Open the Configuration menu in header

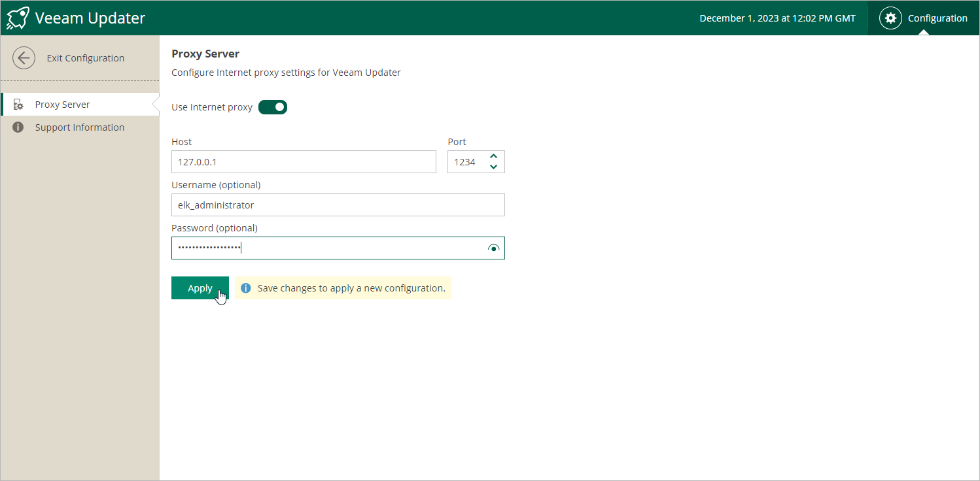(924, 18)
